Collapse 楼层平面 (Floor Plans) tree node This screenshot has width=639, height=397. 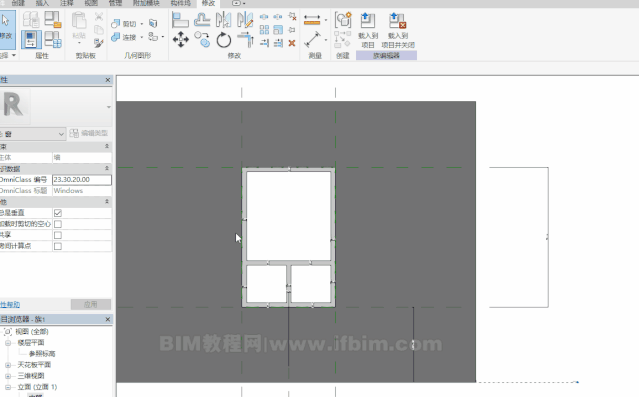click(8, 343)
